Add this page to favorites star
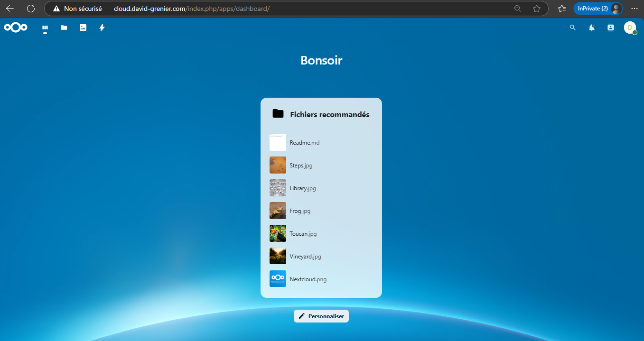This screenshot has width=644, height=341. tap(537, 9)
